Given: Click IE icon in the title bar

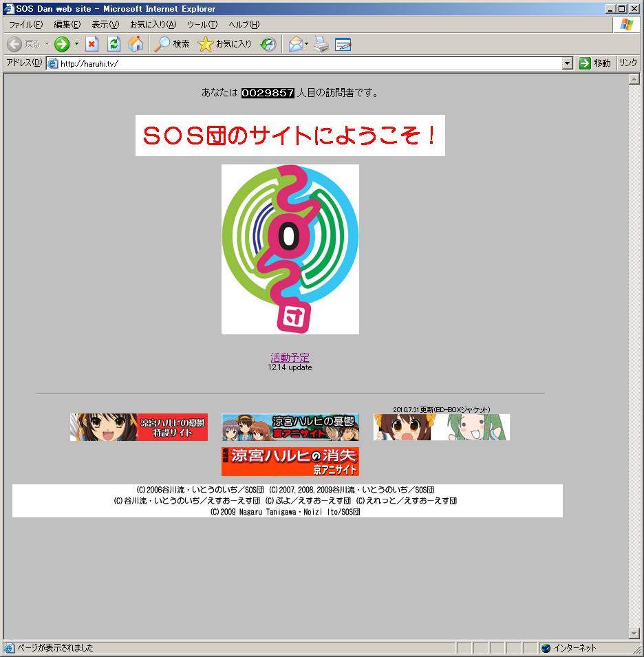Looking at the screenshot, I should coord(8,8).
